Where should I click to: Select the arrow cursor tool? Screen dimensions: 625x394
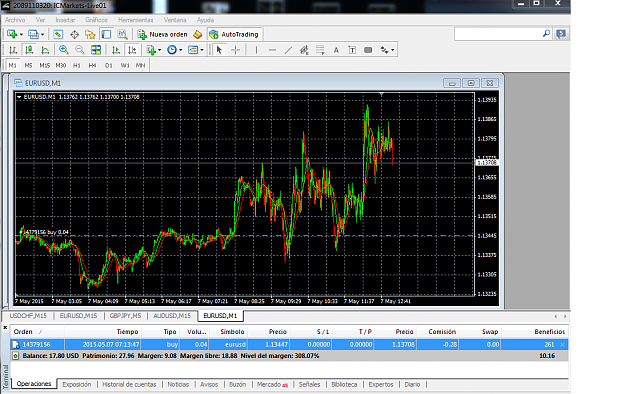pos(219,50)
